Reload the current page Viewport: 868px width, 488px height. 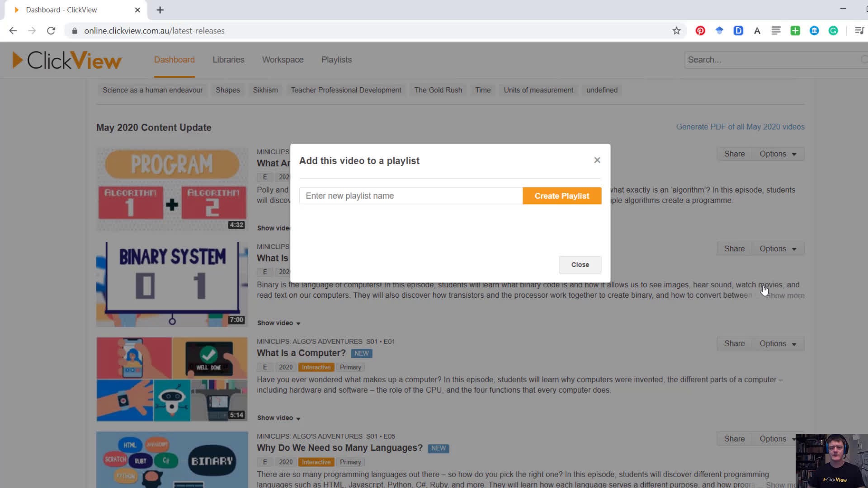point(51,31)
